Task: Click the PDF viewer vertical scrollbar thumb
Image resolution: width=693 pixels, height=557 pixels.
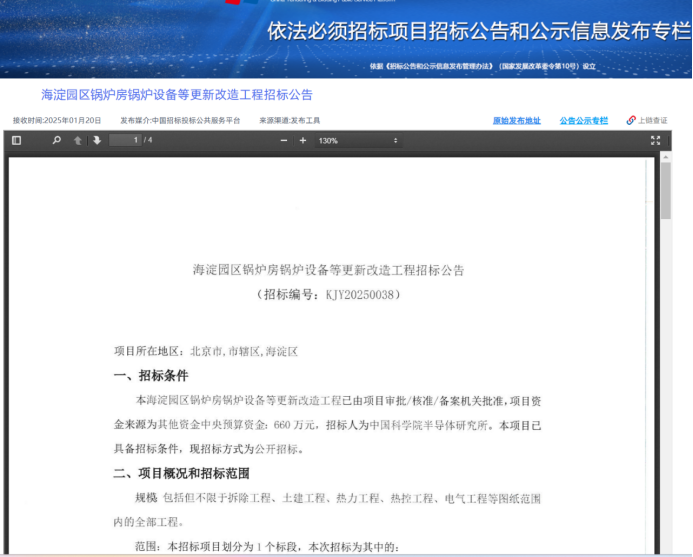Action: (x=665, y=190)
